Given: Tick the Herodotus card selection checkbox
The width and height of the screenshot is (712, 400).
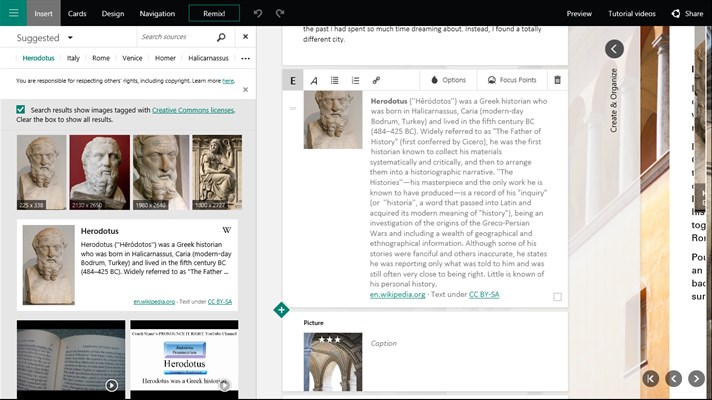Looking at the screenshot, I should pyautogui.click(x=557, y=296).
